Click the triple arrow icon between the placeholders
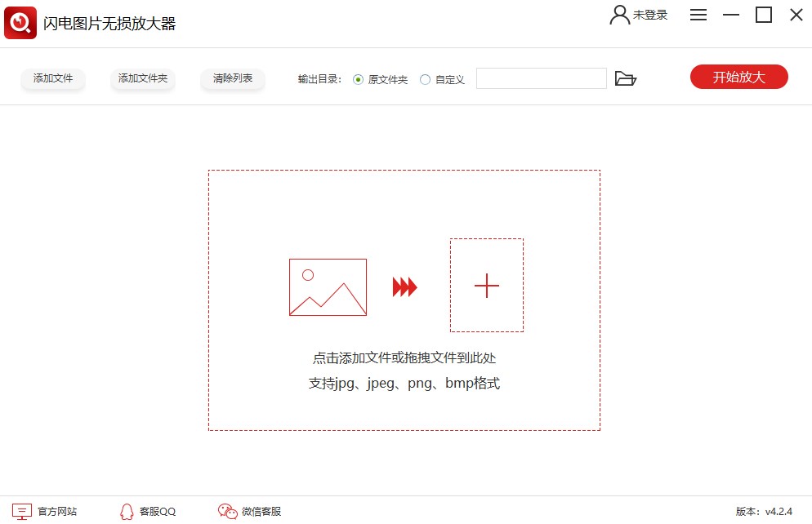The image size is (812, 524). [x=404, y=286]
